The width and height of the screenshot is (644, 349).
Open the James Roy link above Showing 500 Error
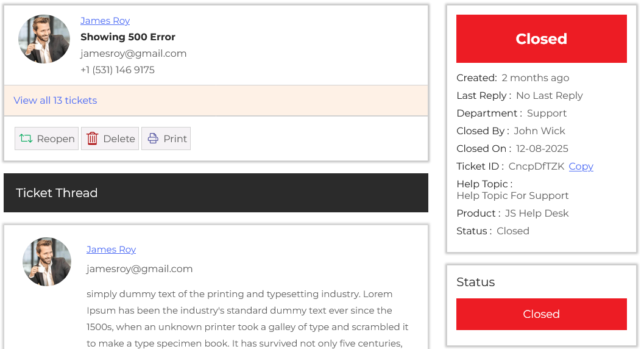(105, 21)
